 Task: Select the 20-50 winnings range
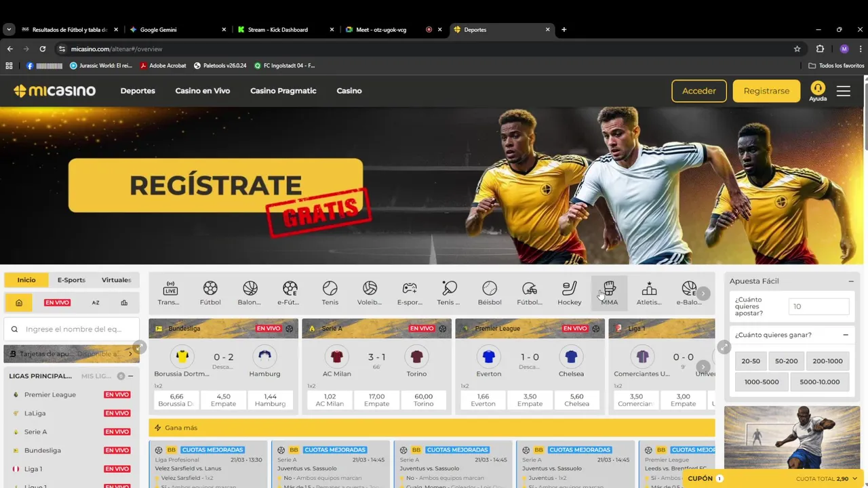pyautogui.click(x=751, y=361)
